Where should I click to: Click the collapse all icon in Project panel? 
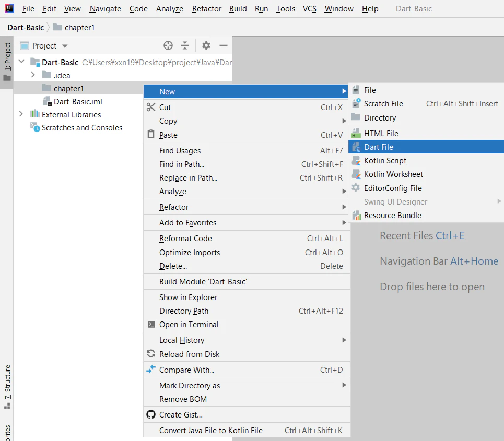185,45
